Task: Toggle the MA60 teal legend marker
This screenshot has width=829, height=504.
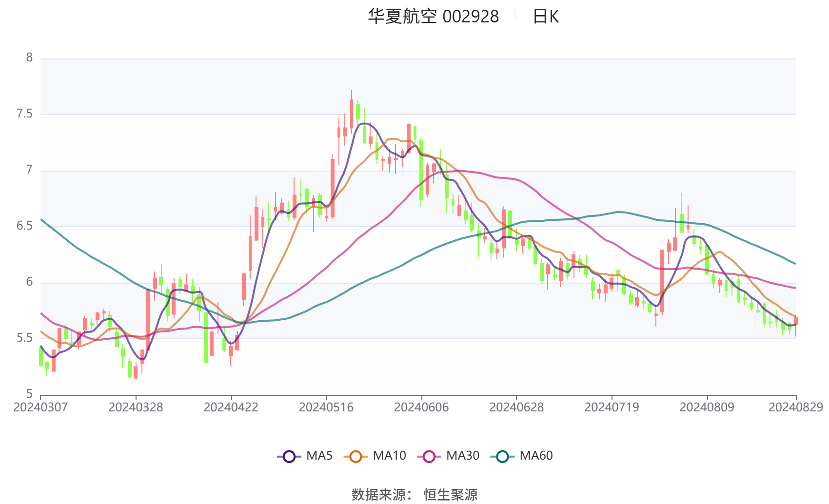Action: click(502, 457)
